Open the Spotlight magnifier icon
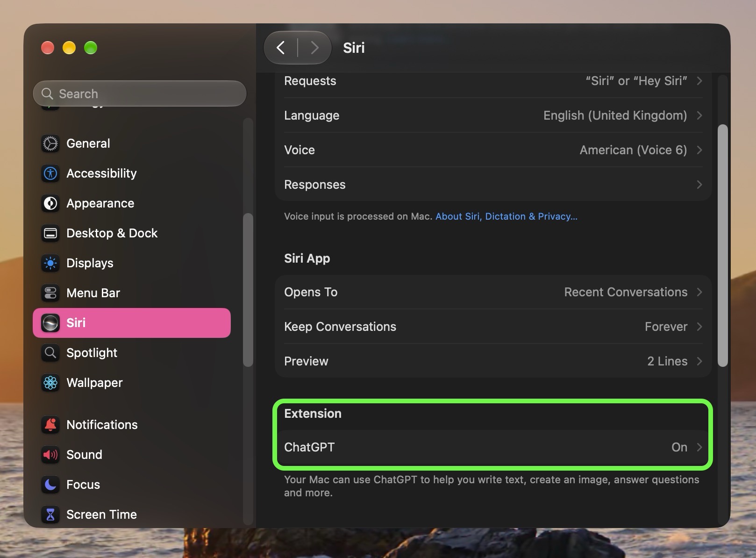Viewport: 756px width, 558px height. pos(50,353)
